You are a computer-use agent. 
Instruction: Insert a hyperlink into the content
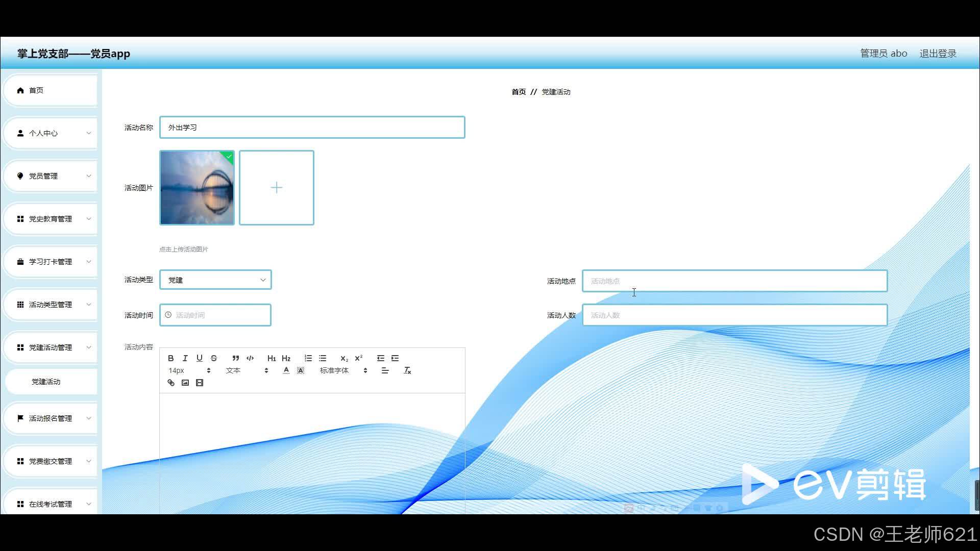(x=171, y=383)
